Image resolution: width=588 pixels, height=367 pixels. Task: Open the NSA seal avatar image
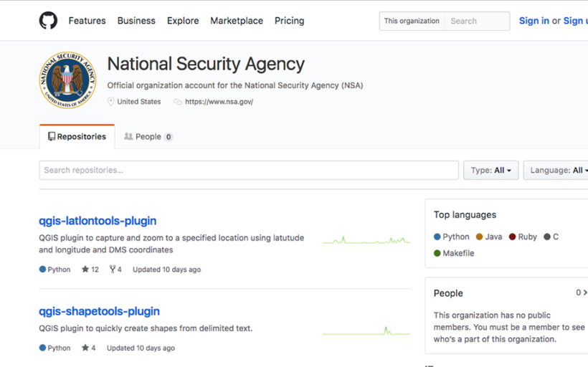[x=68, y=80]
